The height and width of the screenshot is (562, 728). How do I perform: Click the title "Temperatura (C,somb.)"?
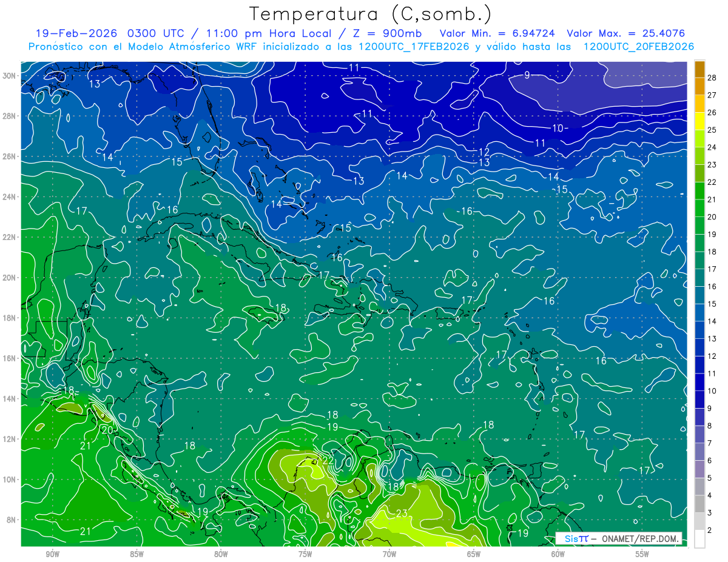370,14
